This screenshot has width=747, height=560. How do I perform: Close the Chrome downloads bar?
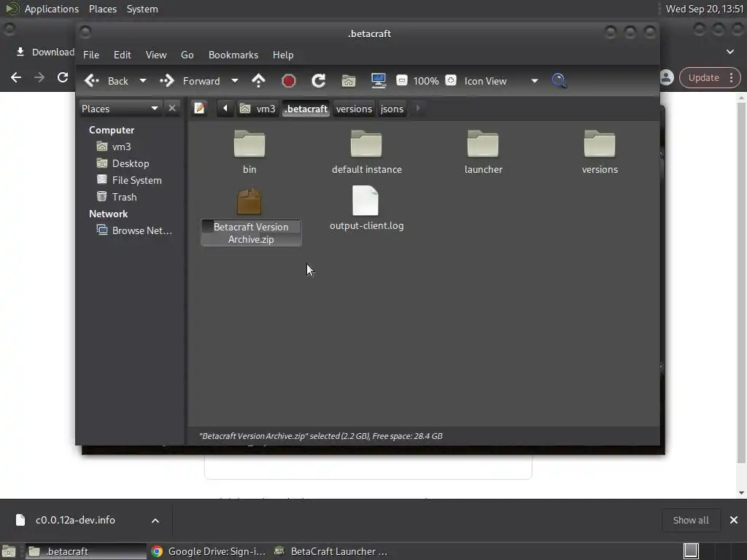[734, 520]
